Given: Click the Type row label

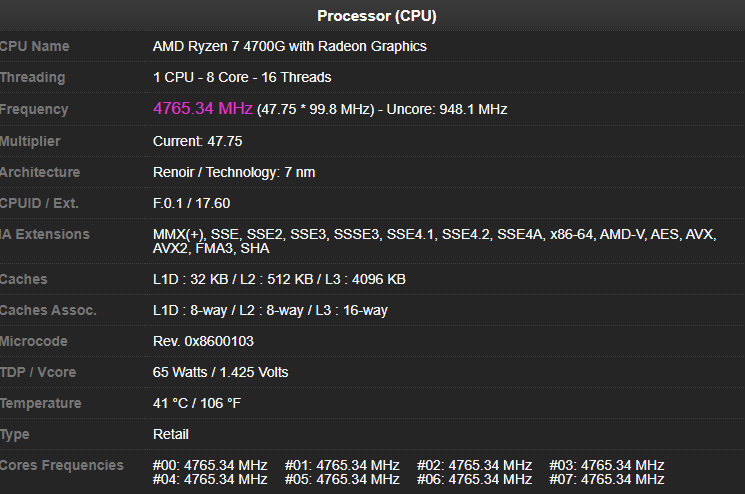Looking at the screenshot, I should pos(15,435).
